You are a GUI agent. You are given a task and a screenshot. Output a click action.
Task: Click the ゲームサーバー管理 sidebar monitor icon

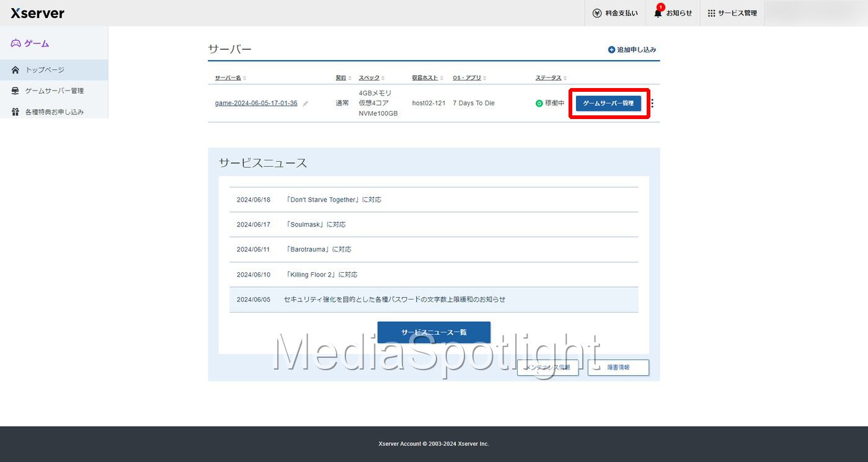tap(14, 90)
